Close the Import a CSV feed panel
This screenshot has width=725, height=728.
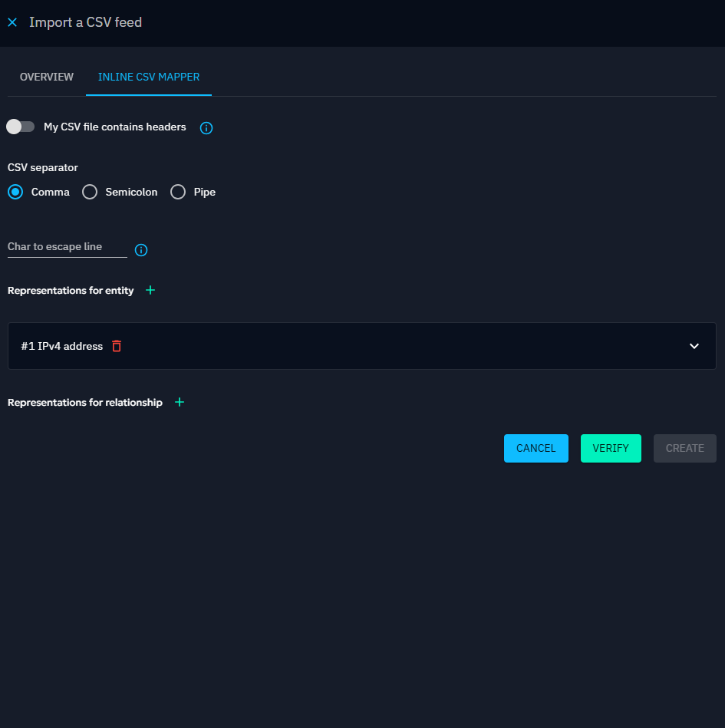coord(12,22)
